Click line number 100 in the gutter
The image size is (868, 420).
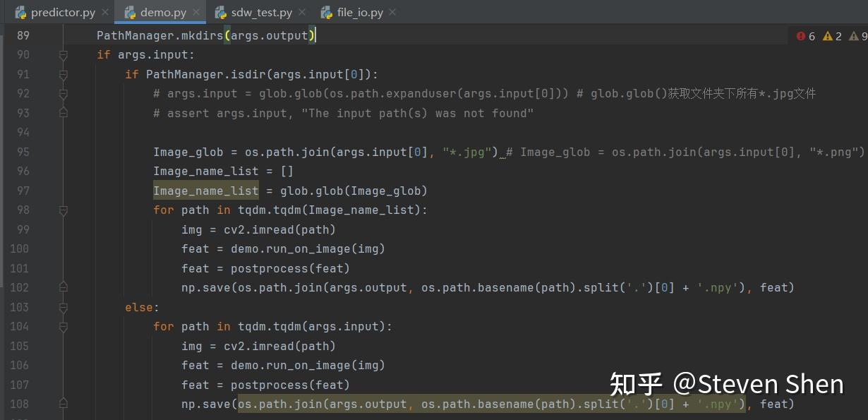19,248
